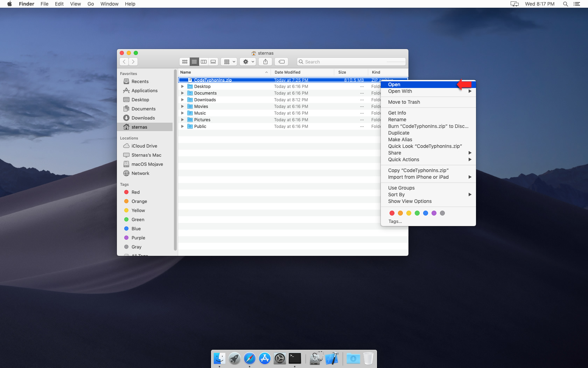Sort by Date Modified column header
This screenshot has height=368, width=588.
point(302,72)
